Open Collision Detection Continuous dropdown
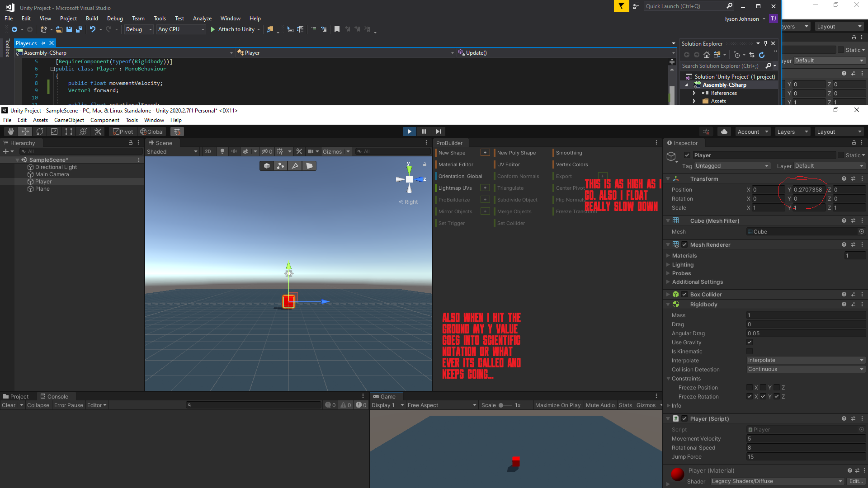The height and width of the screenshot is (488, 868). 806,369
